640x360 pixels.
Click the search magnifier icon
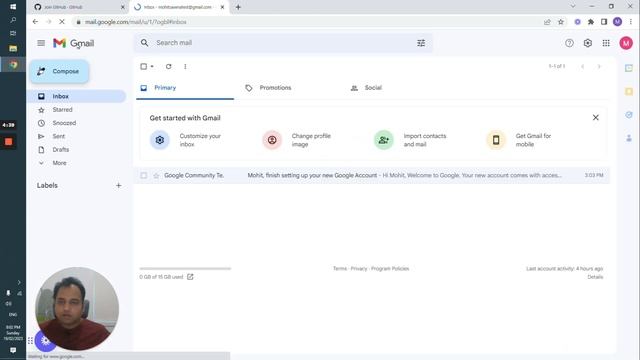[x=144, y=42]
